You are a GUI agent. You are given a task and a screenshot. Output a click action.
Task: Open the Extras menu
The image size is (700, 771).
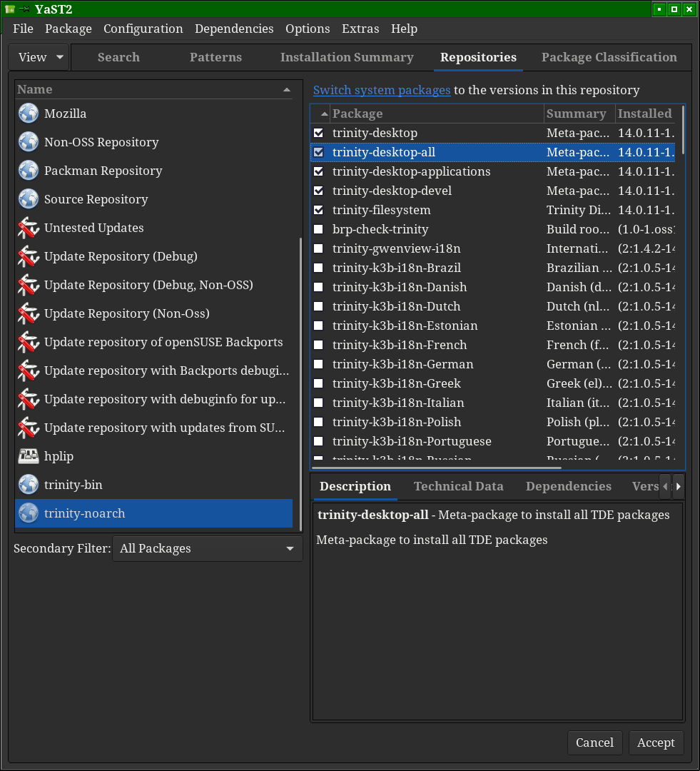[x=360, y=29]
